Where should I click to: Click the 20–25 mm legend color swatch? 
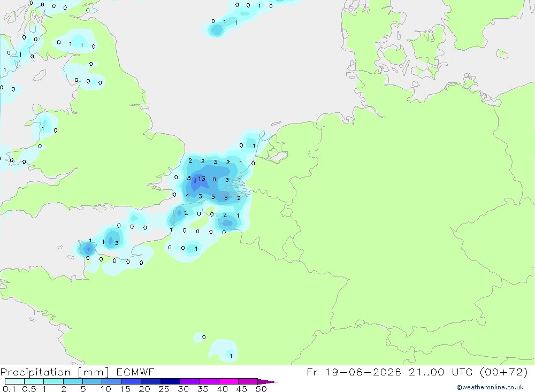pos(151,381)
